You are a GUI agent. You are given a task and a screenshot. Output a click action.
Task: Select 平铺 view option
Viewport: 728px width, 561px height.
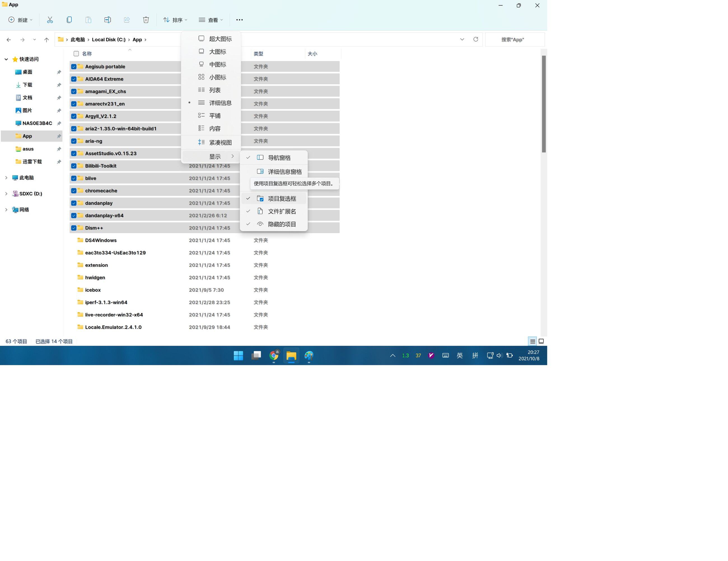pyautogui.click(x=211, y=116)
